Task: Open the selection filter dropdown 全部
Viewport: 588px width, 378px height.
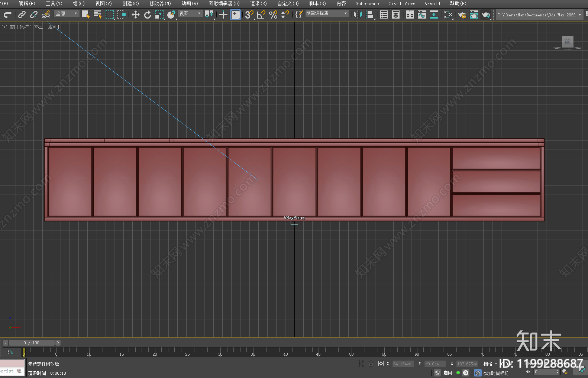Action: coord(67,13)
